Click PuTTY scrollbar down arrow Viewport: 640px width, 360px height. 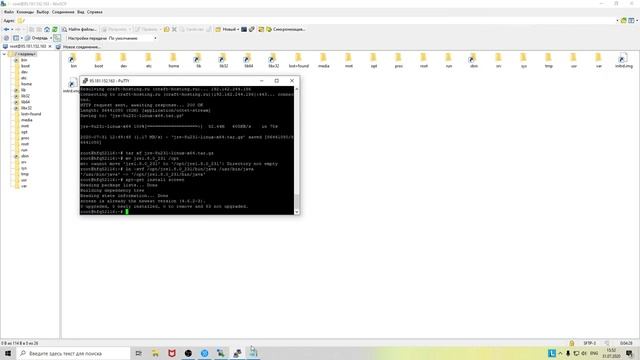297,212
